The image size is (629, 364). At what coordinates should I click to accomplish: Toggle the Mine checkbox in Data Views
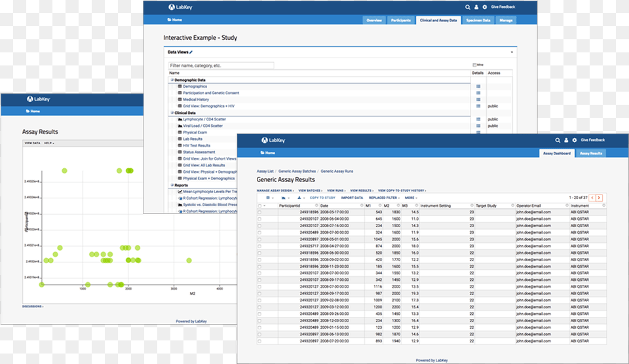474,65
